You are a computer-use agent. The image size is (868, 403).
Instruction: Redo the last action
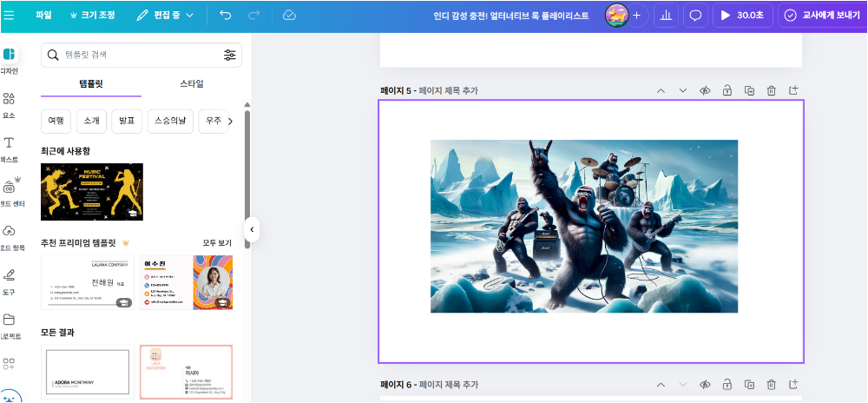coord(253,16)
